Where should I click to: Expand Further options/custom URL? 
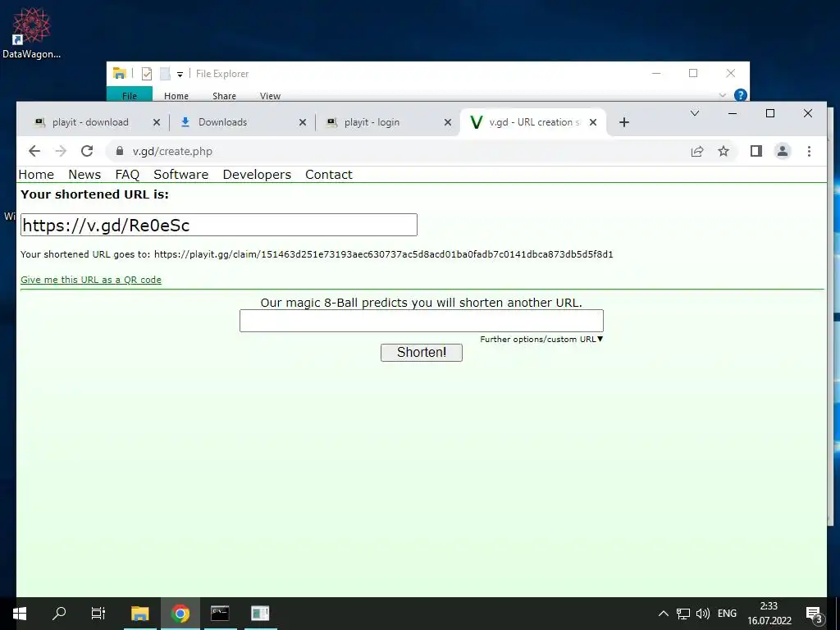pos(541,339)
